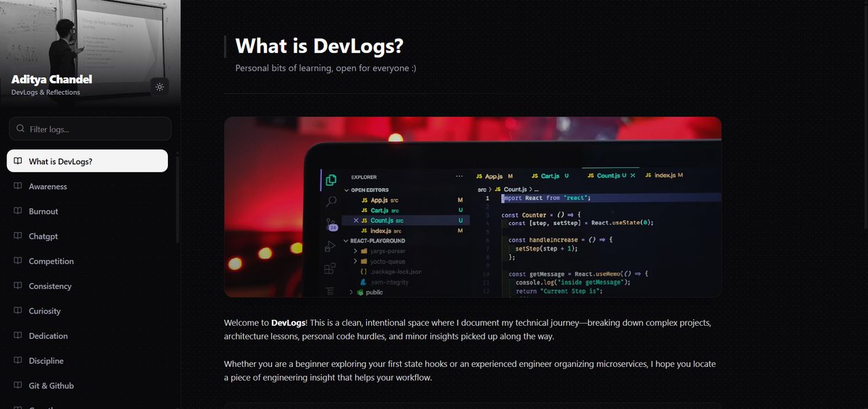
Task: Click the Personal bits of learning tagline
Action: click(325, 68)
